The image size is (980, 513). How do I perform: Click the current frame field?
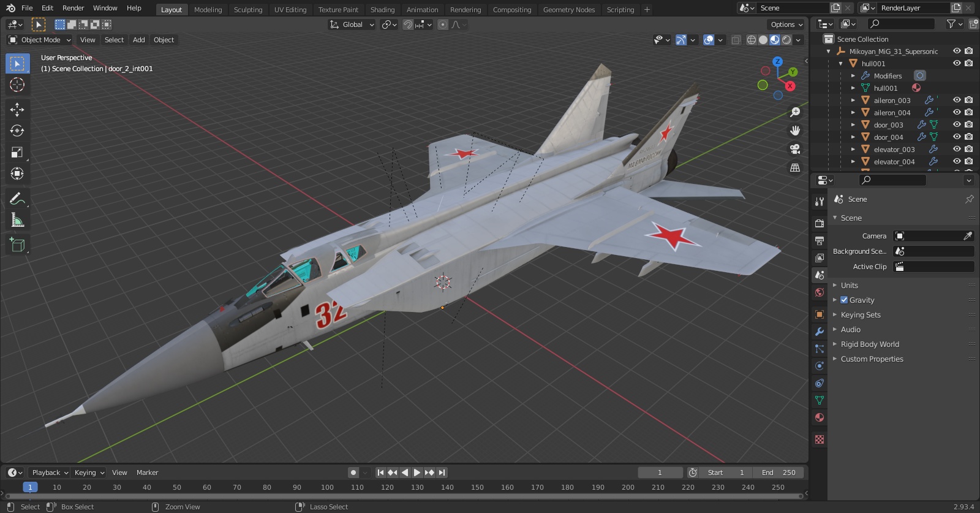pos(660,473)
